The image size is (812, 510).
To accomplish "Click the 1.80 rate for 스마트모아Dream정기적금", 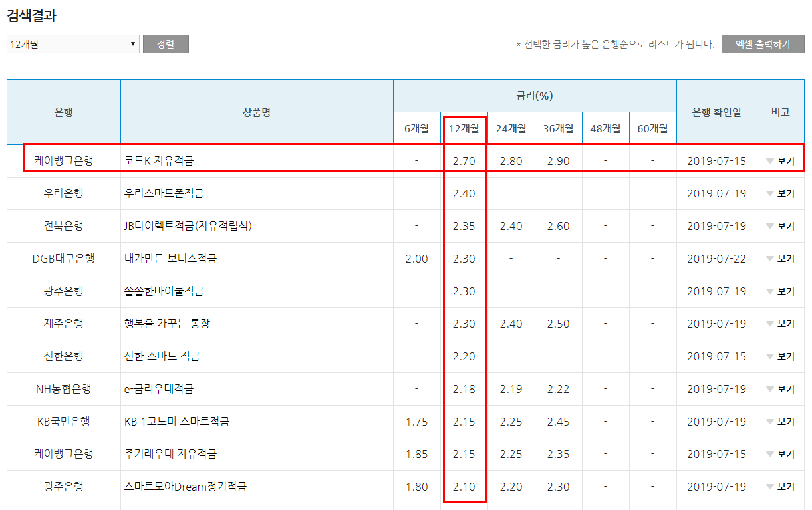I will pyautogui.click(x=417, y=487).
